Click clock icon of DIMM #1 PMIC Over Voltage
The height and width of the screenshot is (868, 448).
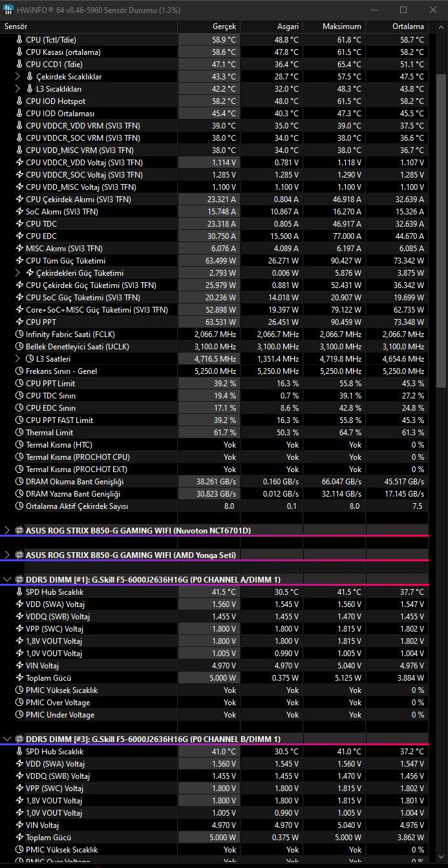(x=19, y=702)
